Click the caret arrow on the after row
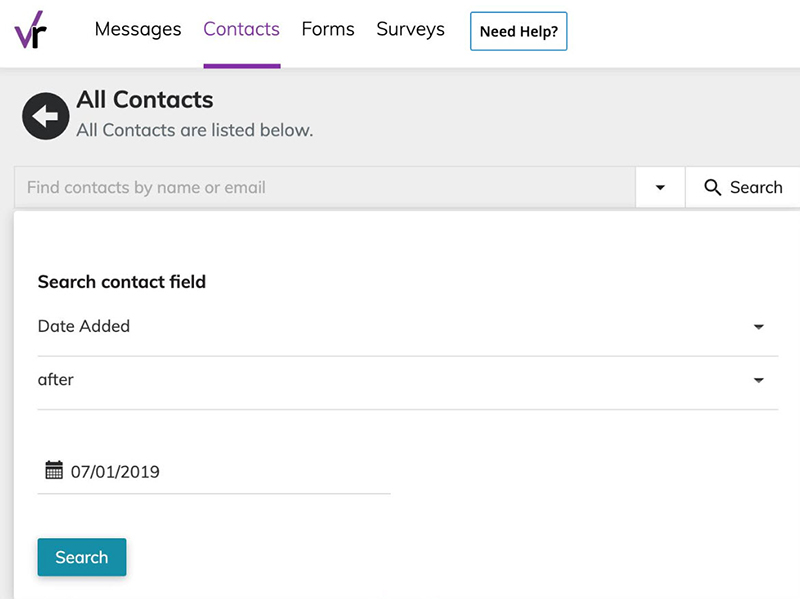Image resolution: width=800 pixels, height=599 pixels. click(759, 380)
